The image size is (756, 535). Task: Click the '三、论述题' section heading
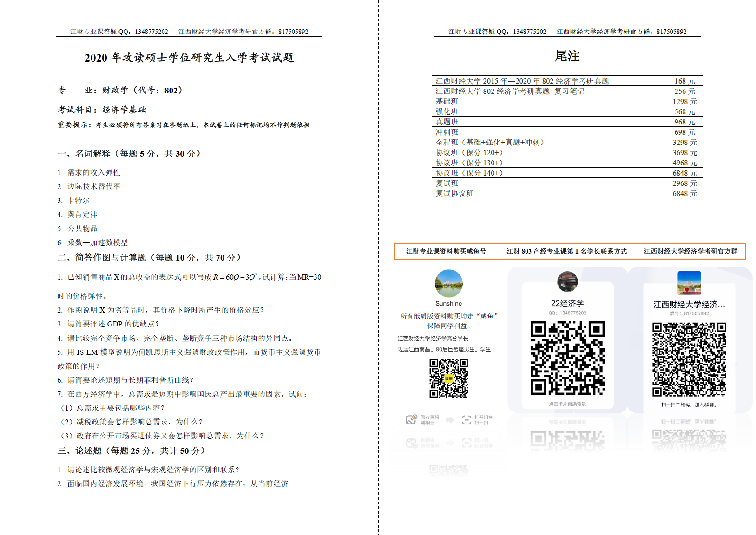point(131,450)
